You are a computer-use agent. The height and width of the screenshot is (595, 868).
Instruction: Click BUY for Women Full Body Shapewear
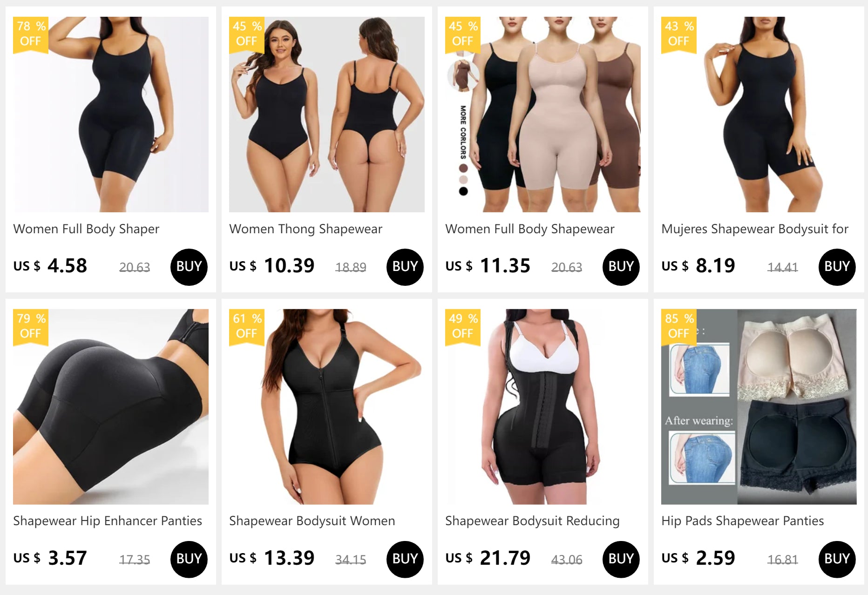(621, 267)
